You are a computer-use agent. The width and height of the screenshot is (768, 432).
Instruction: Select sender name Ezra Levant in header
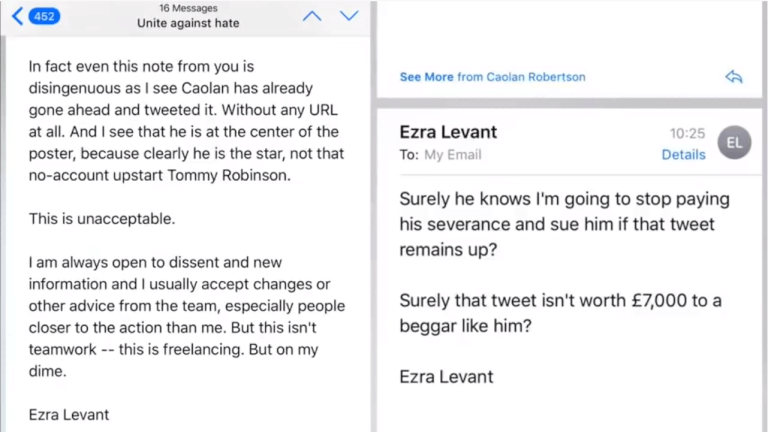pyautogui.click(x=448, y=132)
